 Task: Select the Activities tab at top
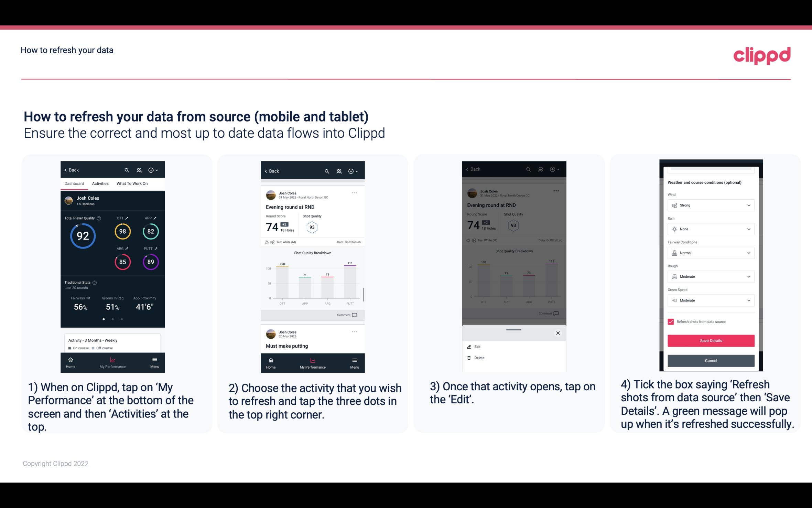[99, 183]
